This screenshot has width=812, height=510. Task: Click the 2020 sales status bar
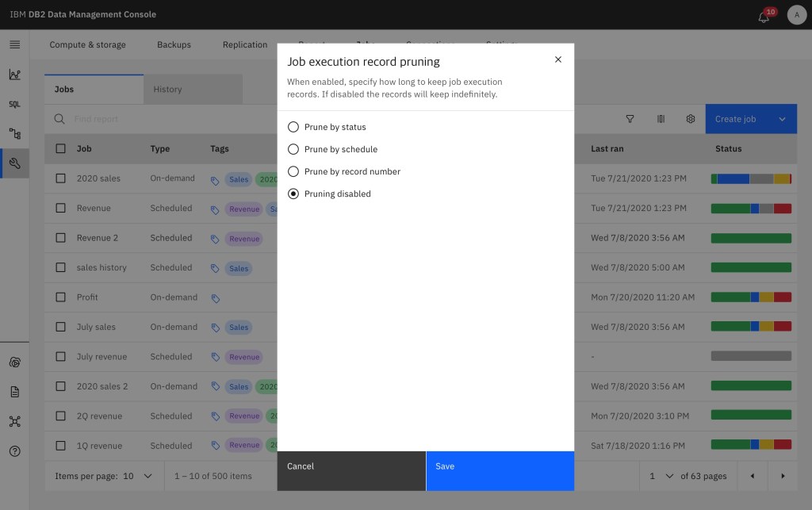point(751,178)
